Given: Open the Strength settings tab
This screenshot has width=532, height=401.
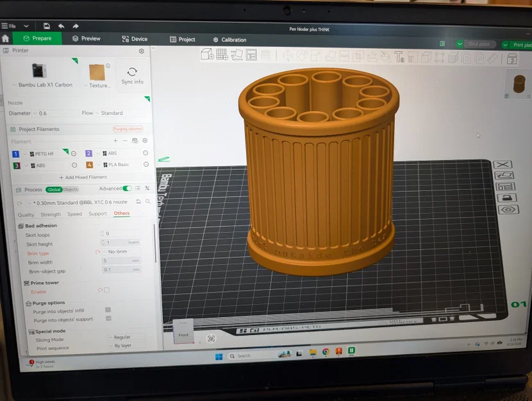Looking at the screenshot, I should (51, 214).
